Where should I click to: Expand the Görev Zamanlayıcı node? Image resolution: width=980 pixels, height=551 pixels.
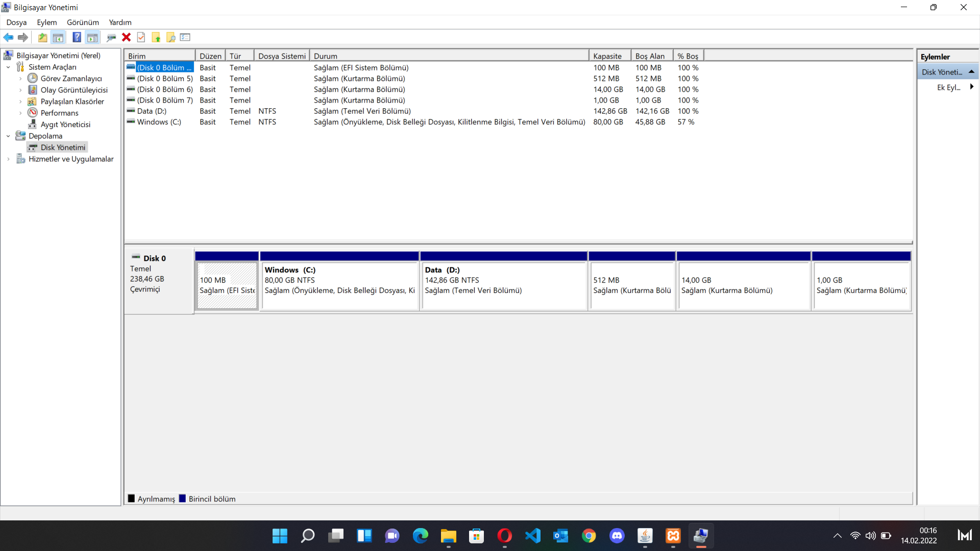20,79
